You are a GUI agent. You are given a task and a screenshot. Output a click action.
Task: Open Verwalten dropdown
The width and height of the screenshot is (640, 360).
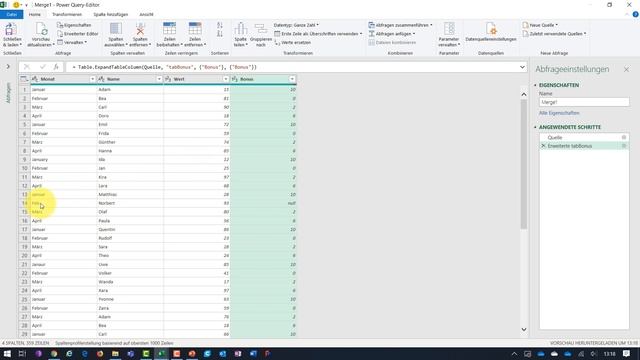(72, 42)
